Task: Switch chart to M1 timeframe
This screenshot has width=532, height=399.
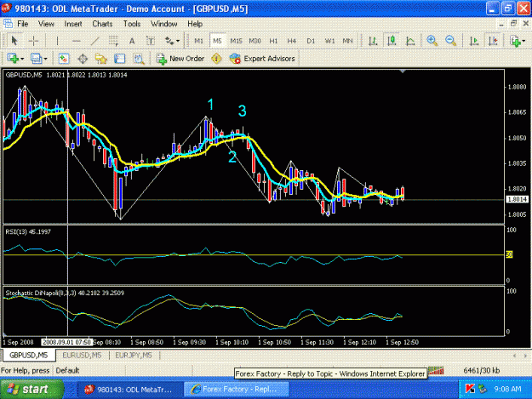Action: (198, 41)
